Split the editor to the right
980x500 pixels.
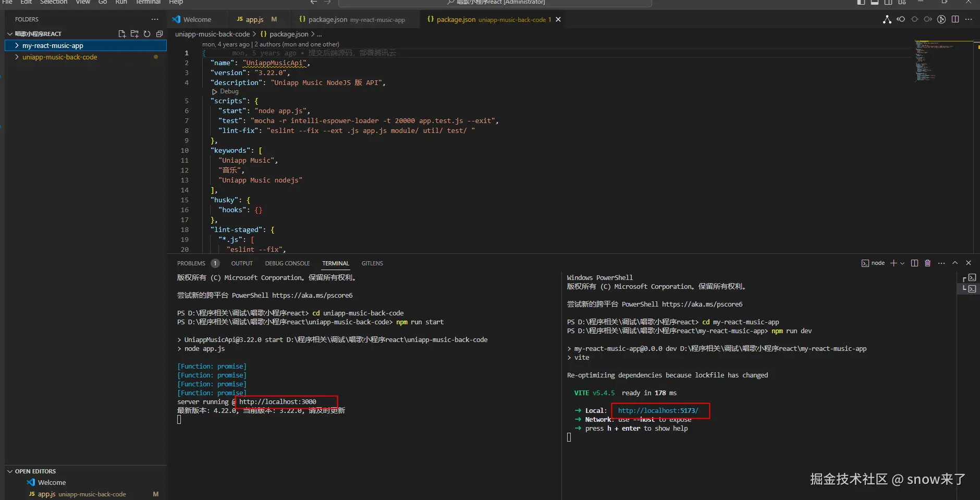[x=955, y=19]
